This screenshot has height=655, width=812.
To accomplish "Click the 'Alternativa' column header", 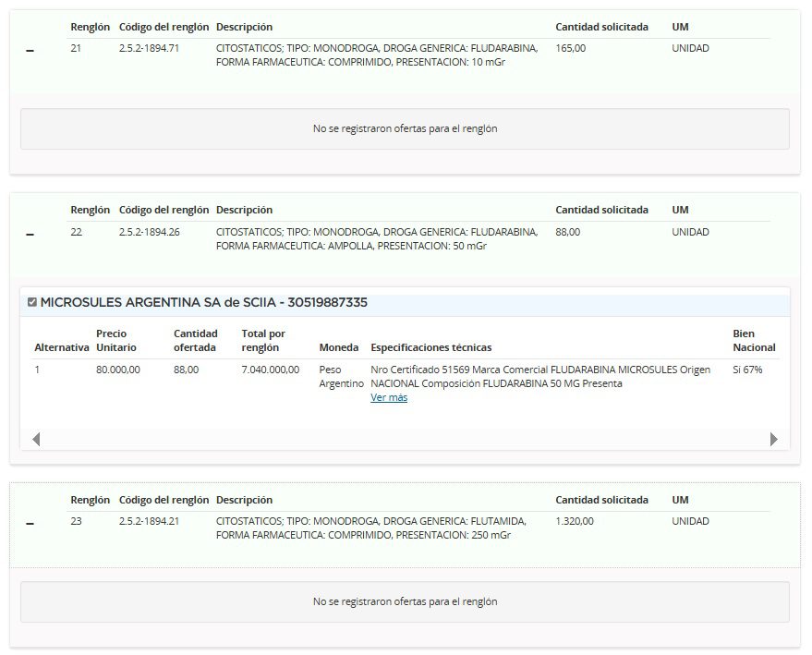I will click(x=62, y=347).
